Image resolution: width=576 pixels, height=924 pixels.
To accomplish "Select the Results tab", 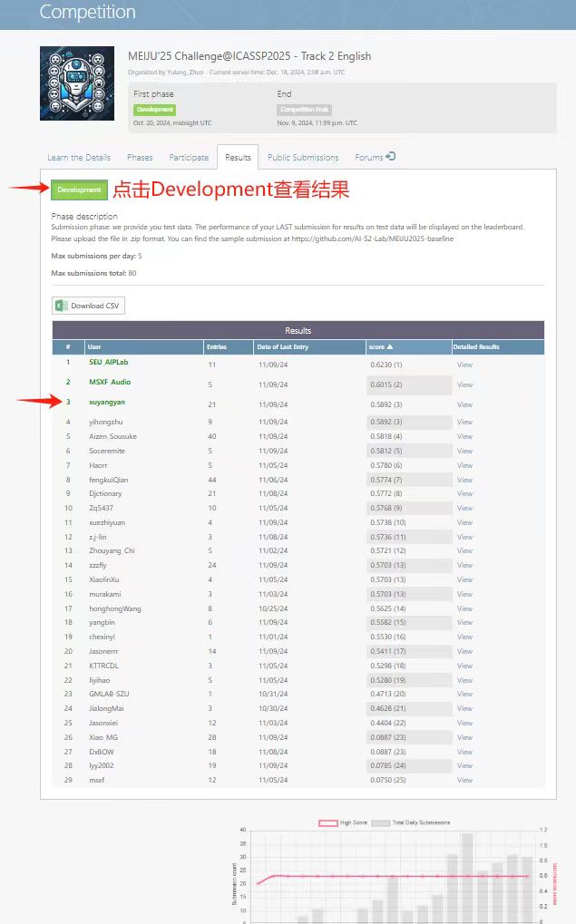I will [238, 158].
